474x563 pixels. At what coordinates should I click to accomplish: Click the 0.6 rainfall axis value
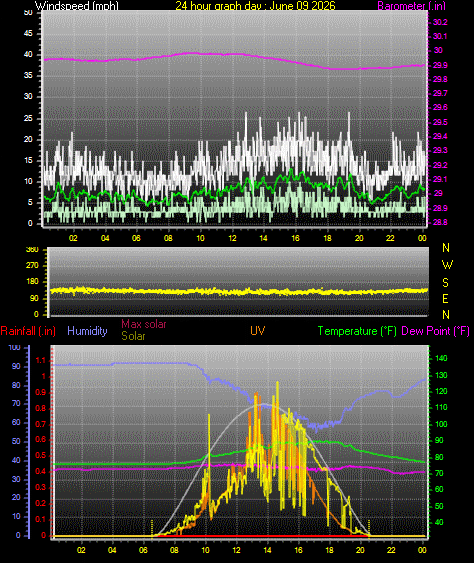click(41, 439)
